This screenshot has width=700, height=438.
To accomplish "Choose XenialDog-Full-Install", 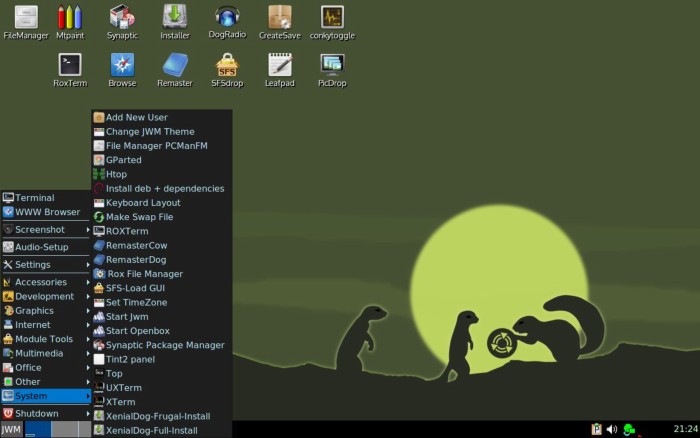I will pyautogui.click(x=162, y=431).
